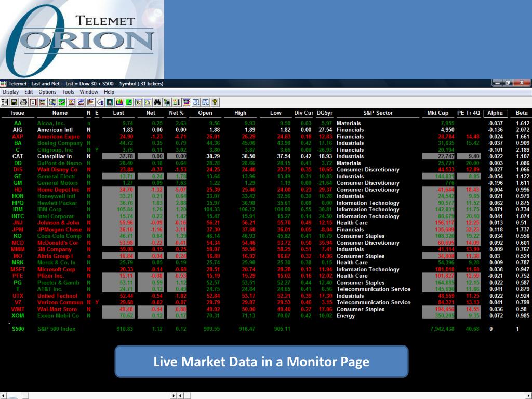Open the Help menu
The image size is (532, 399).
(x=109, y=92)
